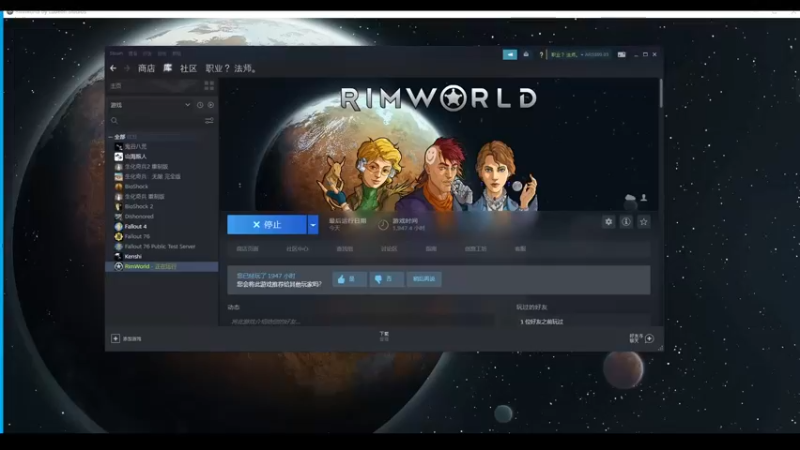Click the play-ready filter icon in sidebar
The height and width of the screenshot is (450, 800).
[x=211, y=105]
